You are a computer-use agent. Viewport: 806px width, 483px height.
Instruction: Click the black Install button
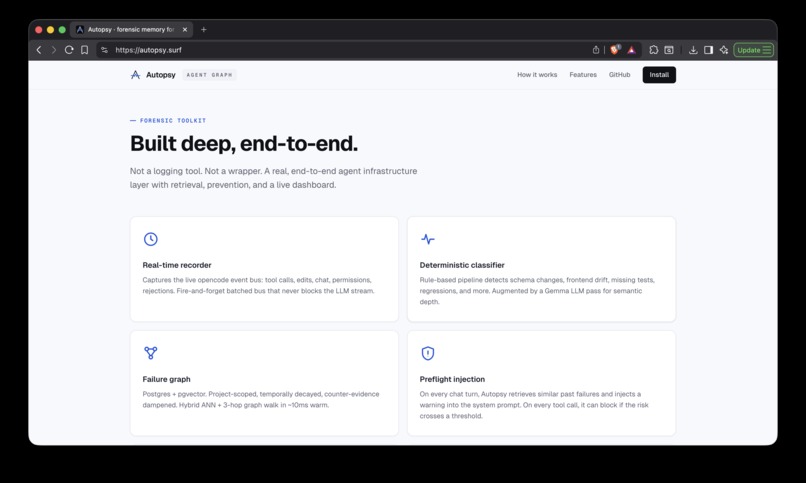point(659,75)
